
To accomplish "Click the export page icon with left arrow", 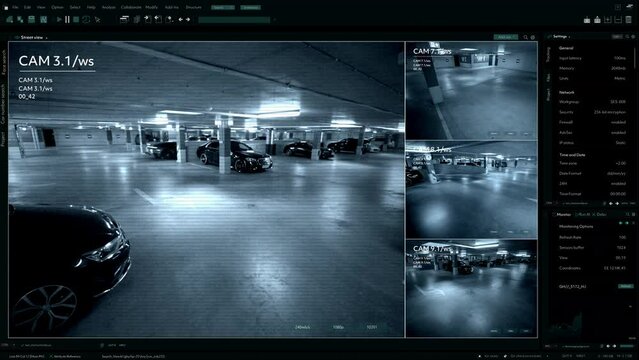I will [x=159, y=19].
